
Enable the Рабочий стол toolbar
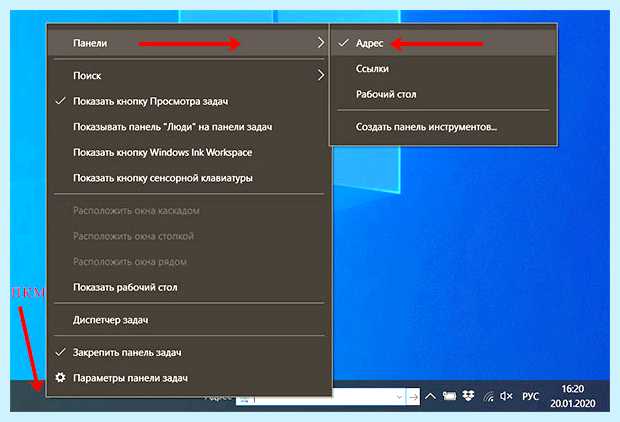[443, 95]
